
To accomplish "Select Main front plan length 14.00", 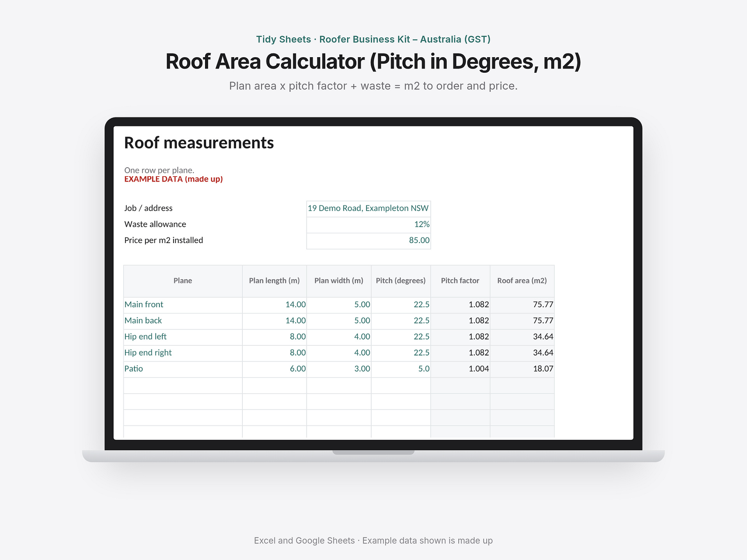I will click(x=274, y=305).
